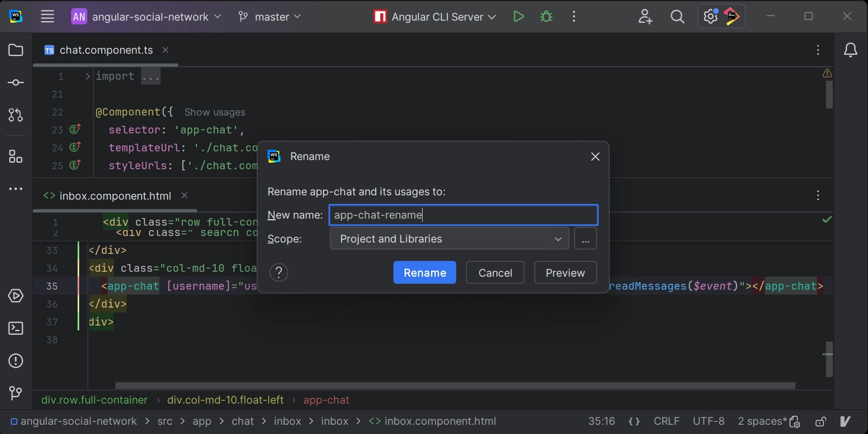Click the New name text field
Screen dimensions: 868x434
(463, 215)
